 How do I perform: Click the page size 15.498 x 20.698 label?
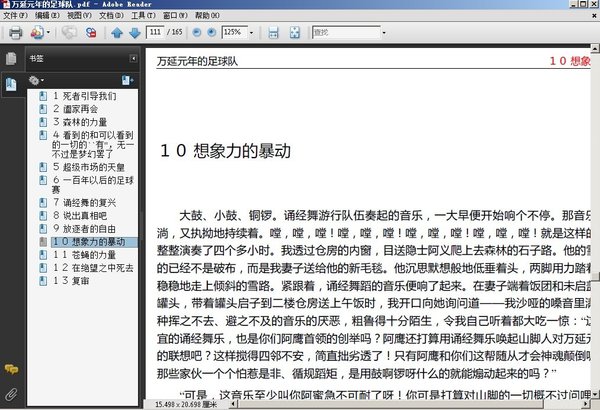pos(186,404)
